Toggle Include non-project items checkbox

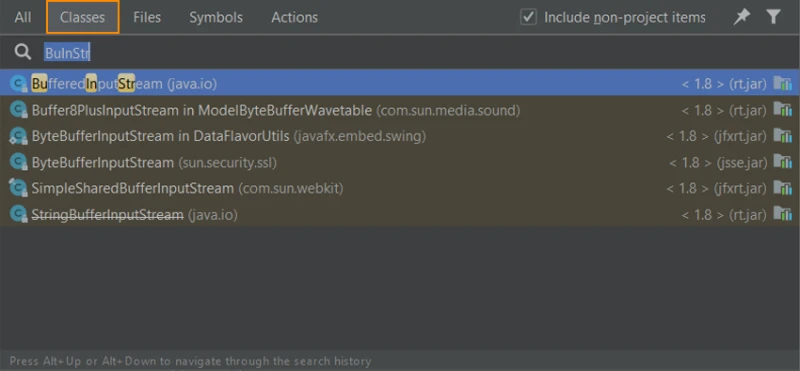tap(528, 17)
